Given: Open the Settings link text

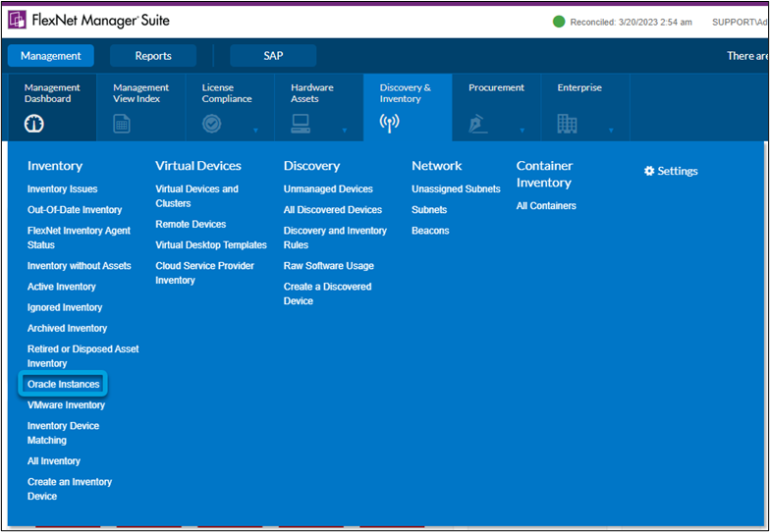Looking at the screenshot, I should 678,171.
